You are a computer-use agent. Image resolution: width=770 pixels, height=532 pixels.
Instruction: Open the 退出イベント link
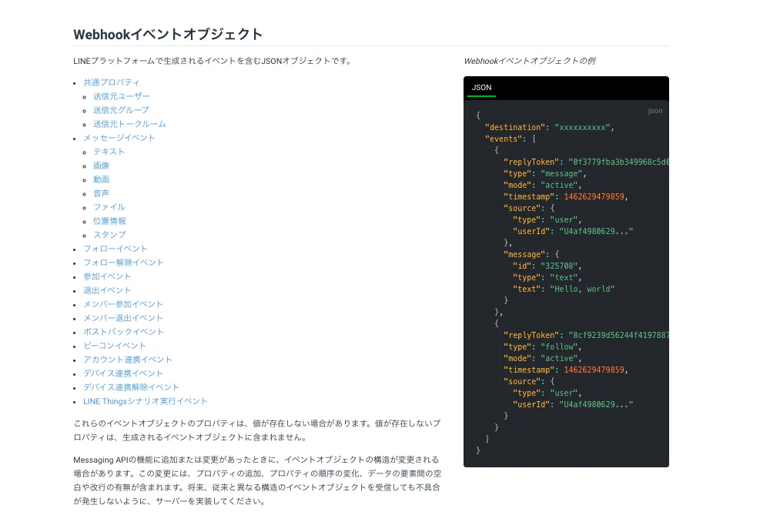click(107, 290)
